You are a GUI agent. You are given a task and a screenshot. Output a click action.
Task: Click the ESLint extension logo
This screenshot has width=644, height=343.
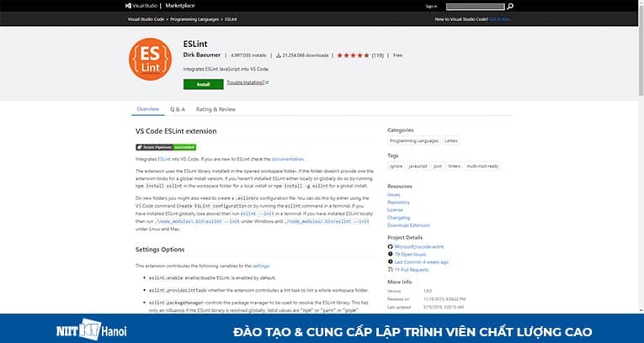click(150, 59)
